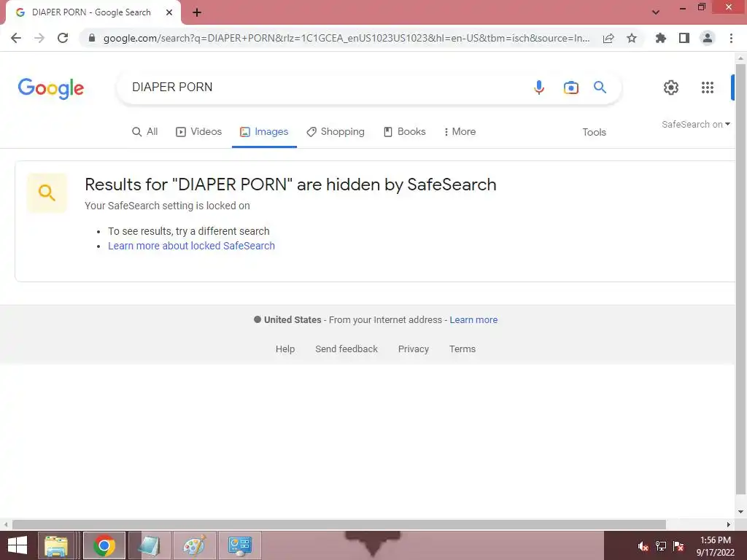This screenshot has height=560, width=747.
Task: Click the network tray icon
Action: [x=661, y=546]
